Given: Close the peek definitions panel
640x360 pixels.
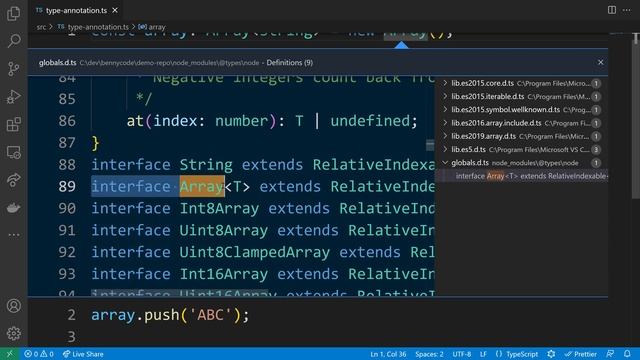Looking at the screenshot, I should click(600, 62).
